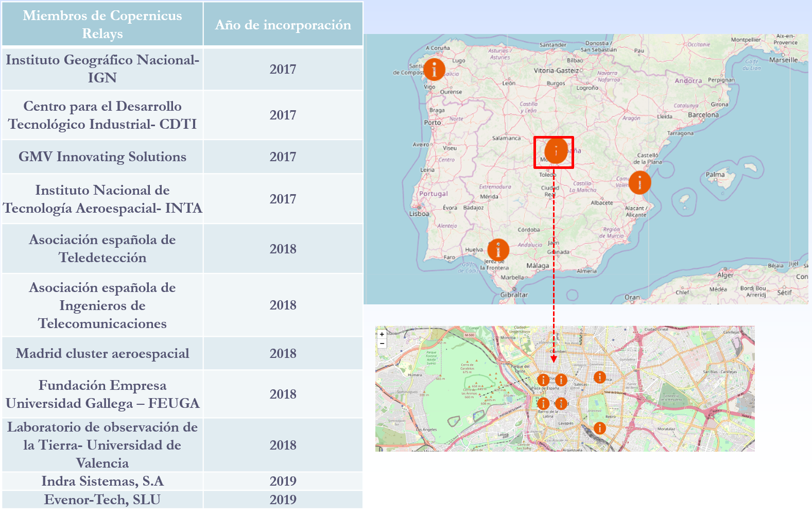The width and height of the screenshot is (812, 515).
Task: Click the 'Gibraltar' label on the map
Action: [514, 295]
